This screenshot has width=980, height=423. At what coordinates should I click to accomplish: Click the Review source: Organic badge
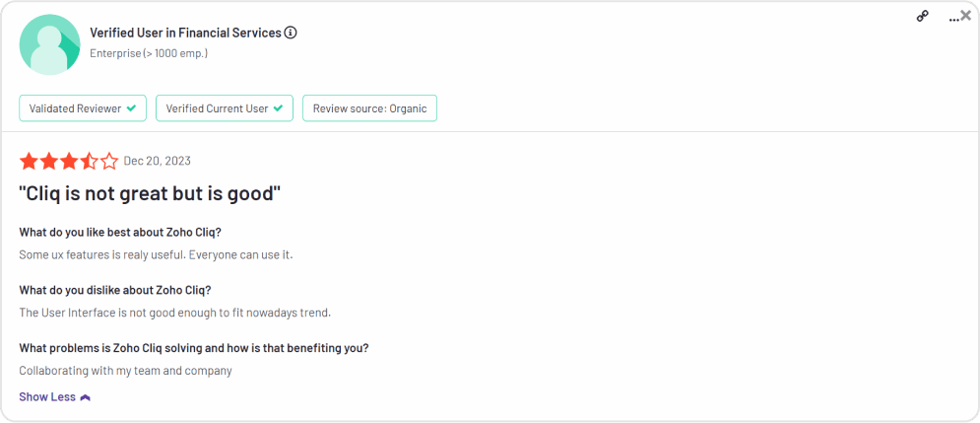(369, 108)
